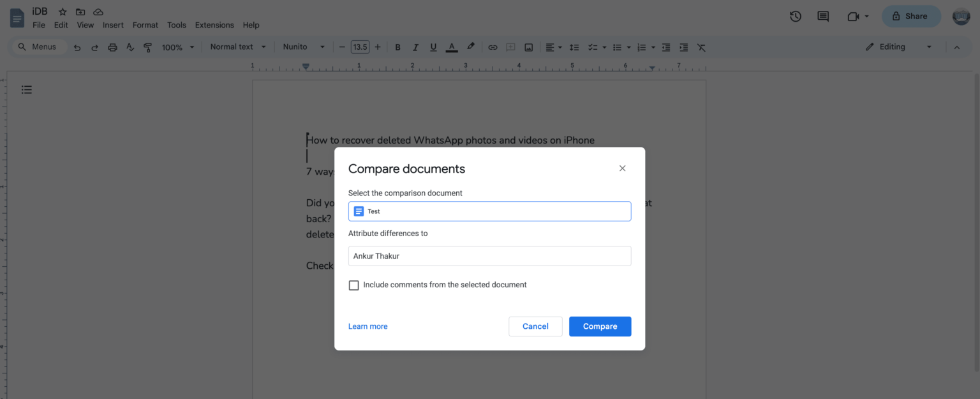Show the document outline
Screen dimensions: 980x399
27,89
